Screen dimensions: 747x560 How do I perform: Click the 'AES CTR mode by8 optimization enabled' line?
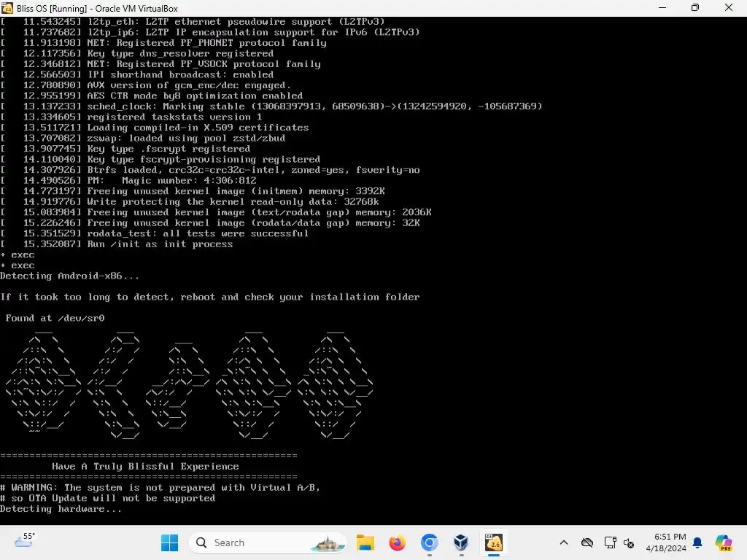pos(152,96)
